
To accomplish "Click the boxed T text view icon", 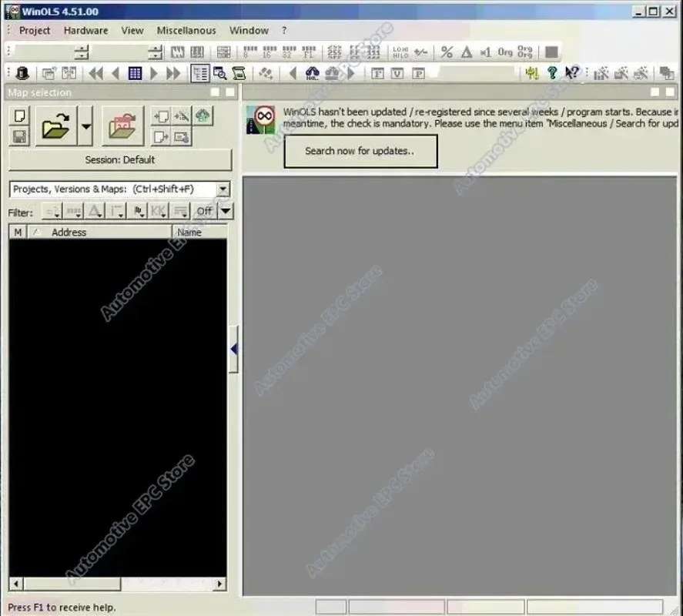I will pyautogui.click(x=377, y=73).
